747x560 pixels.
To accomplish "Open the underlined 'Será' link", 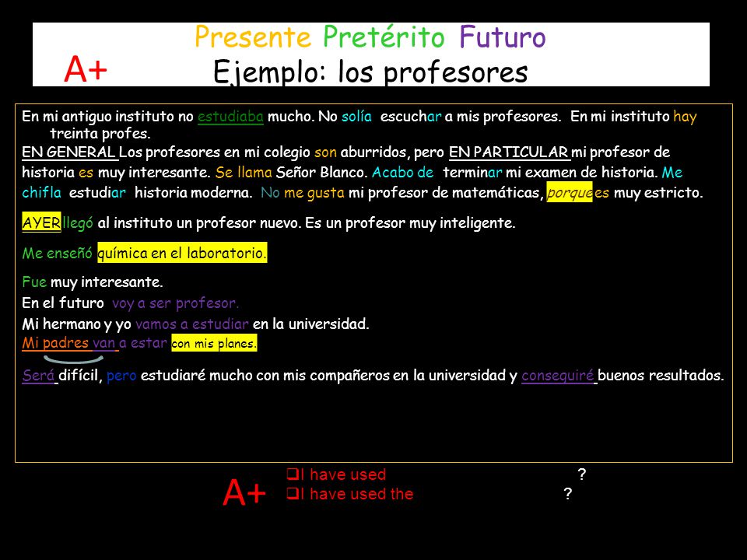I will [x=38, y=375].
